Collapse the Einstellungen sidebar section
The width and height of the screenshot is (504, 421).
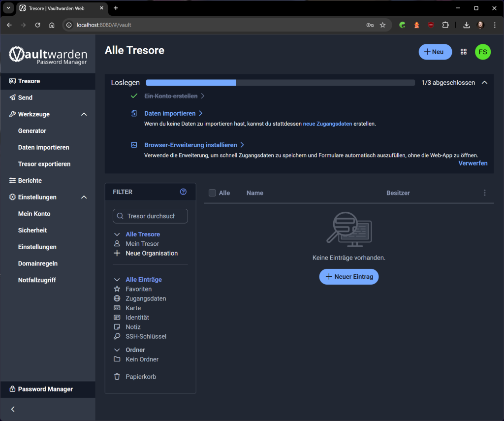coord(84,197)
